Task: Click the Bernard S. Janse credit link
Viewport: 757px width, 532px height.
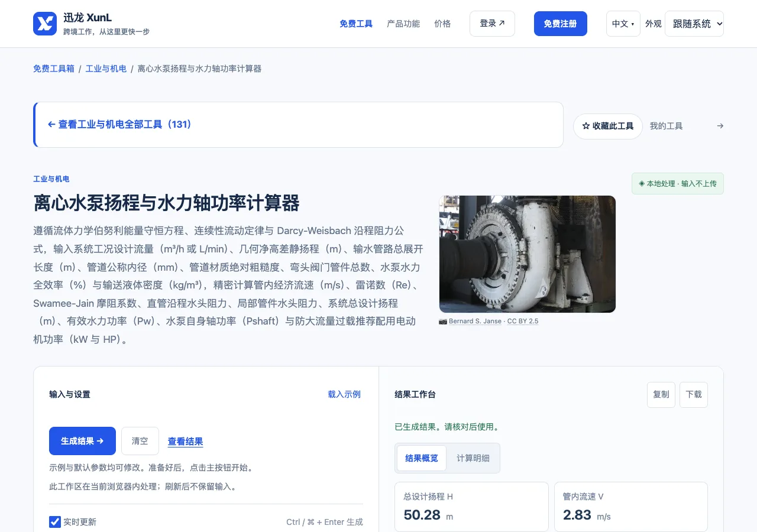Action: point(475,321)
